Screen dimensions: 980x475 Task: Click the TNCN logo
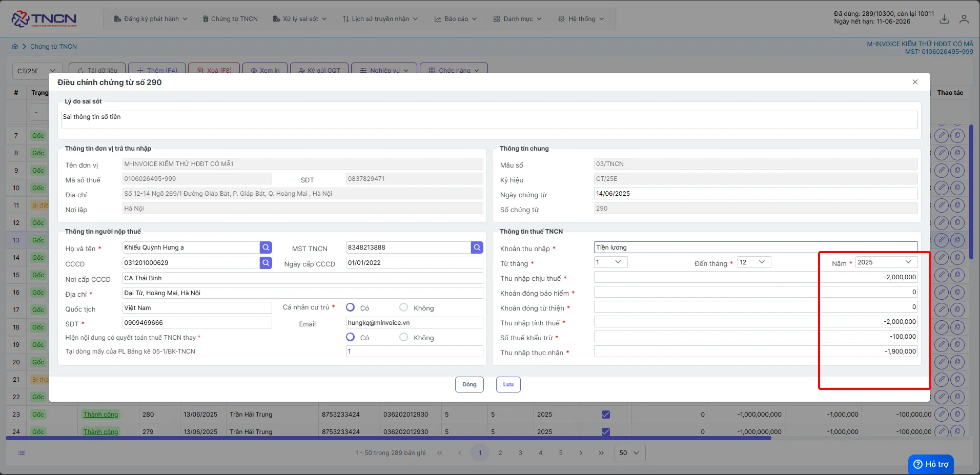[44, 19]
